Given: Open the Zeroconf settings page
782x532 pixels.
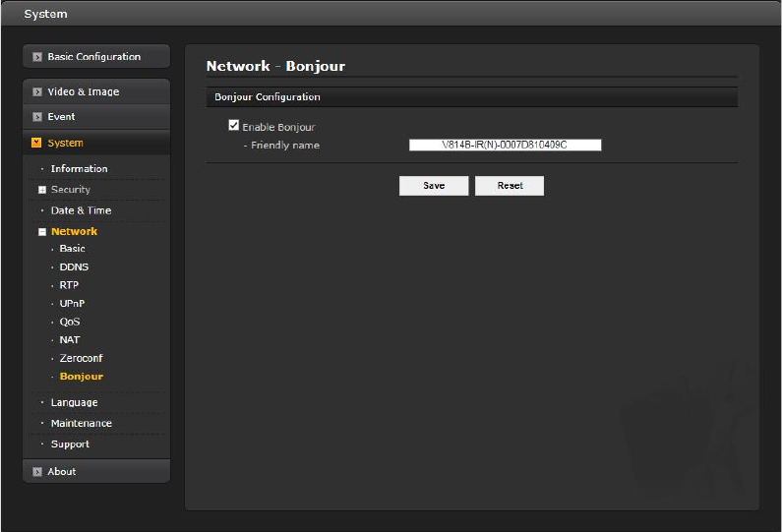Looking at the screenshot, I should [82, 358].
